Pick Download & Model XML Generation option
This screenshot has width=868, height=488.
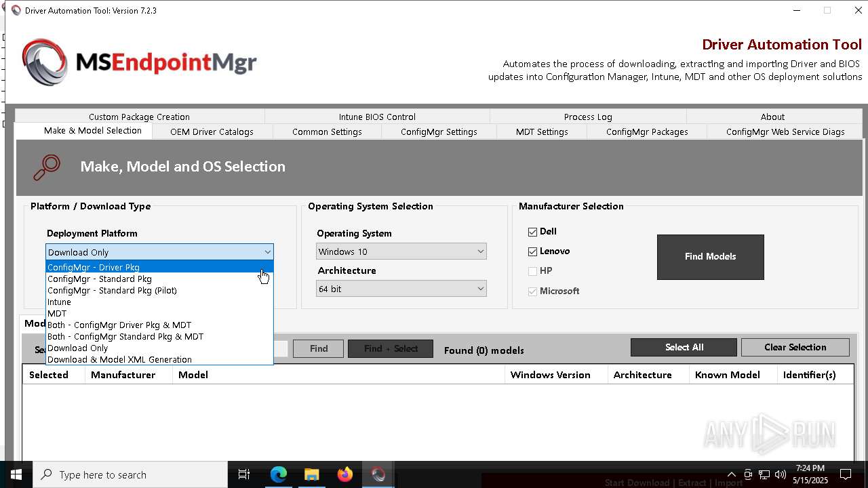tap(159, 359)
